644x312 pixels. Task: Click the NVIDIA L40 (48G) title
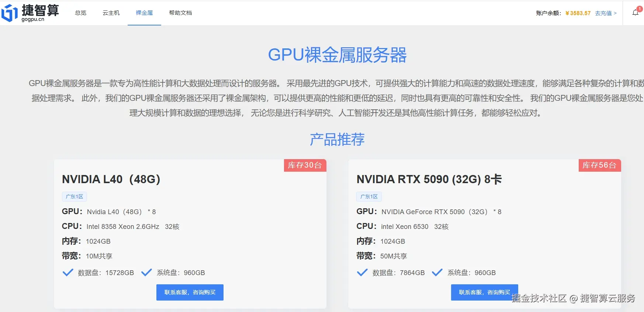tap(111, 179)
